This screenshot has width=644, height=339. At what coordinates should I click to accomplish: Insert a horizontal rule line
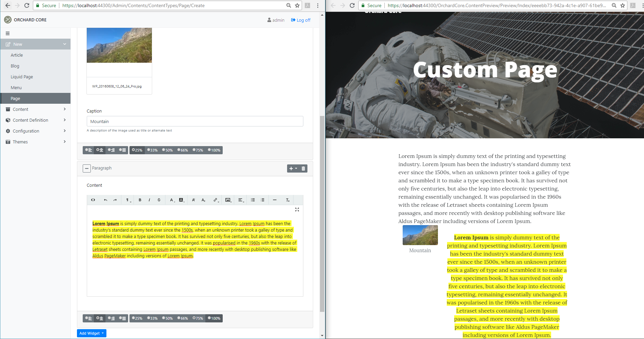click(x=275, y=200)
